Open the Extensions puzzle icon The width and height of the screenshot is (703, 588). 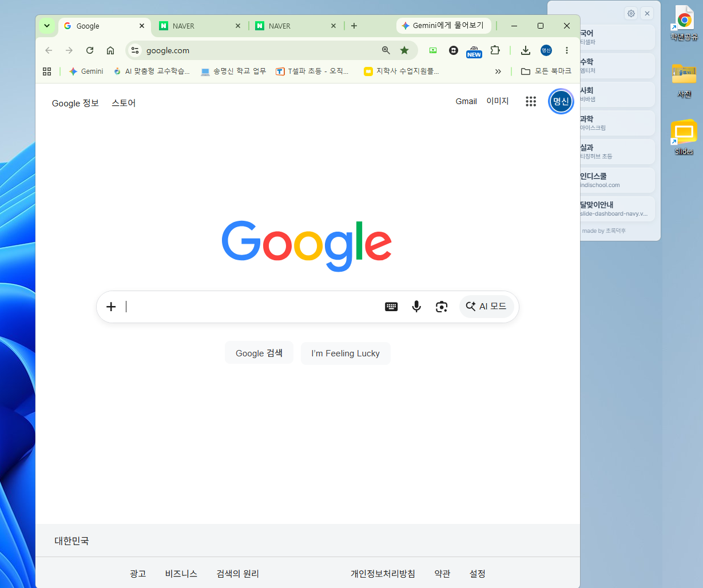tap(495, 50)
